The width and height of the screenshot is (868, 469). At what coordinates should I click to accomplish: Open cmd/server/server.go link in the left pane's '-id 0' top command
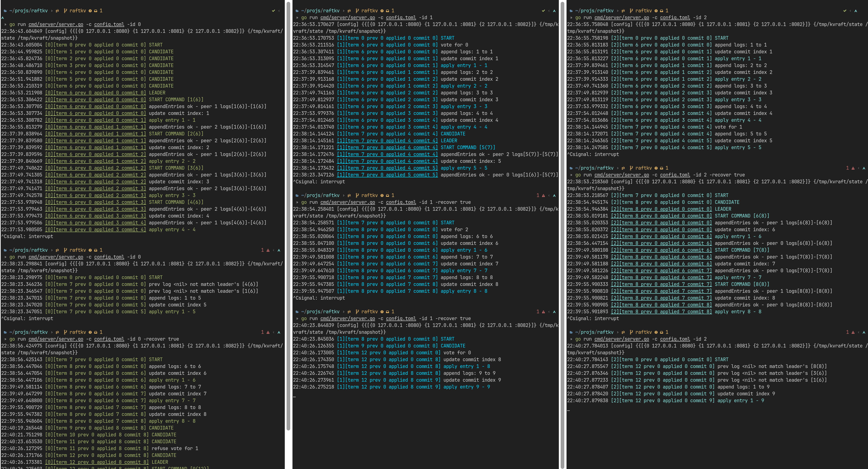point(56,25)
